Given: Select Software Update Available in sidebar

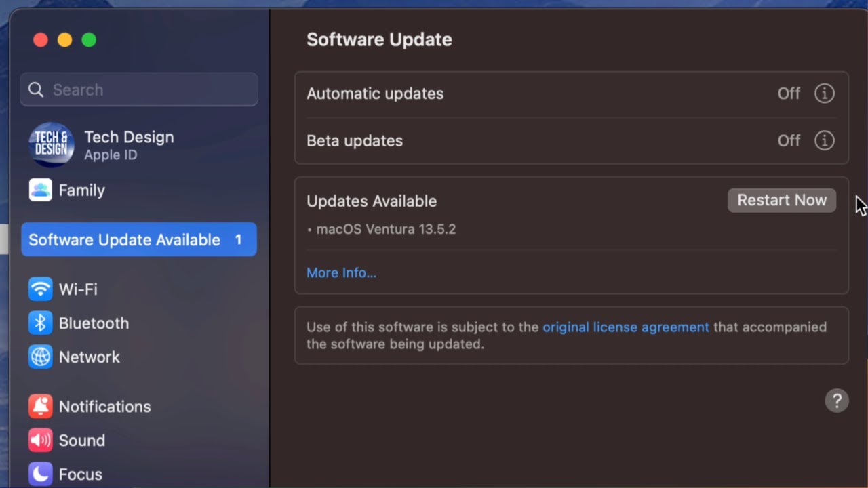Looking at the screenshot, I should point(139,240).
